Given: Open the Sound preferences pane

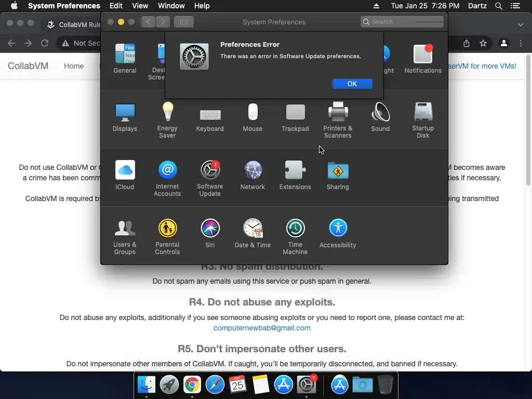Looking at the screenshot, I should coord(380,117).
